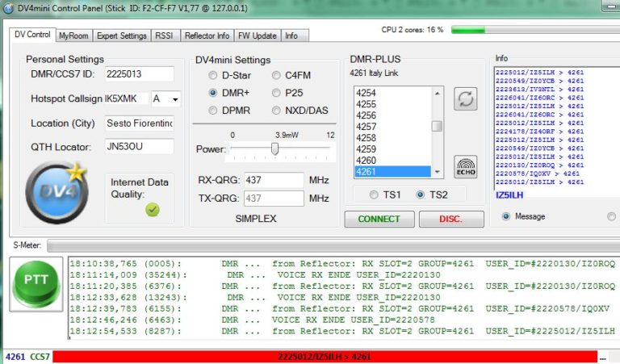Click the CPU usage progress bar

(535, 30)
